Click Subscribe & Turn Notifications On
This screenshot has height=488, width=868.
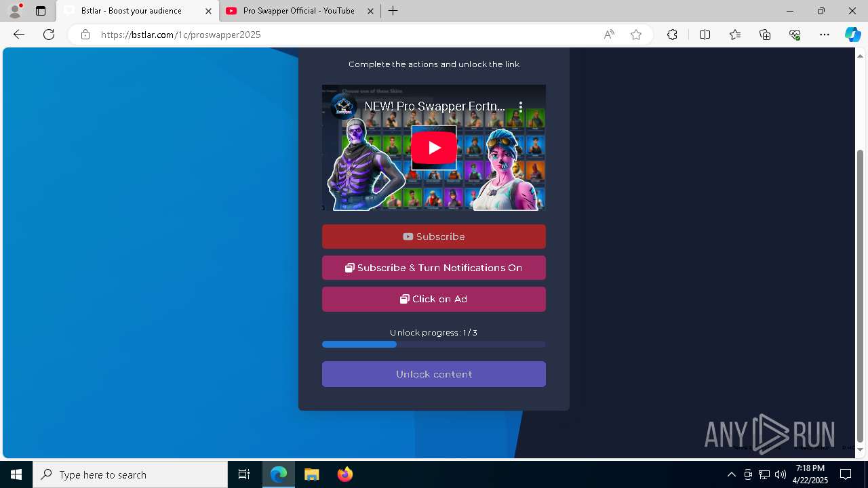(434, 268)
